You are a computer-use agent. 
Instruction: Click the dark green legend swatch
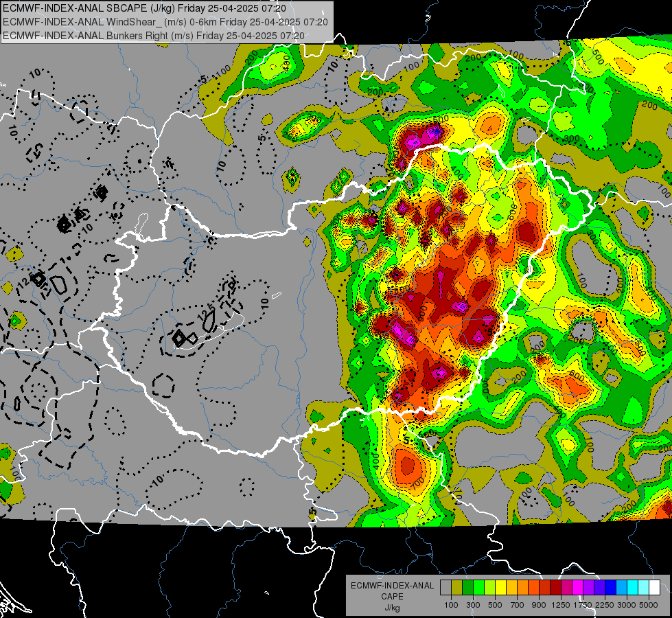467,588
